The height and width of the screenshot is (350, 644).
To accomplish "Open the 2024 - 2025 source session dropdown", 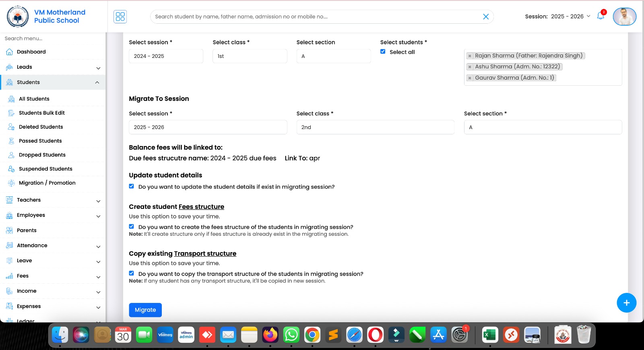I will [166, 56].
